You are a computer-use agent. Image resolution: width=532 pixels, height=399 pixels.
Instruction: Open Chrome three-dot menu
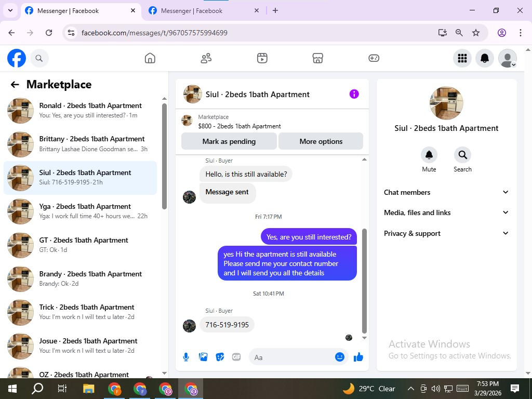[520, 33]
